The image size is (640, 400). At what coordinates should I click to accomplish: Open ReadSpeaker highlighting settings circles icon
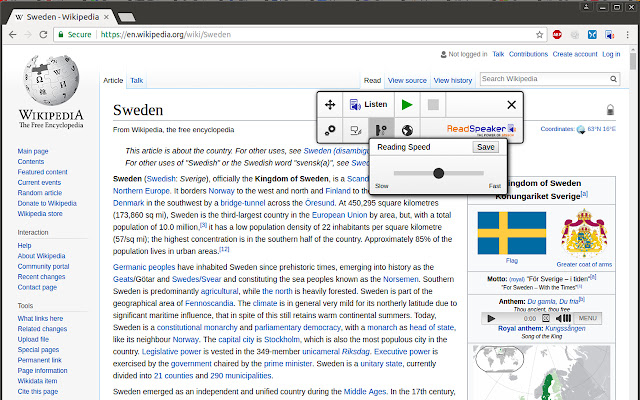tap(330, 130)
